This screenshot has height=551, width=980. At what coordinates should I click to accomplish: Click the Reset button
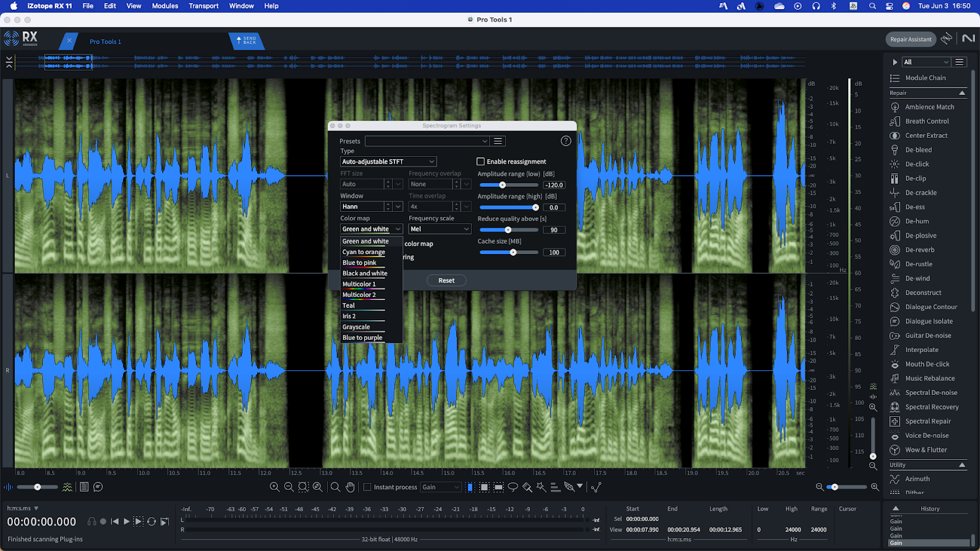click(x=447, y=280)
